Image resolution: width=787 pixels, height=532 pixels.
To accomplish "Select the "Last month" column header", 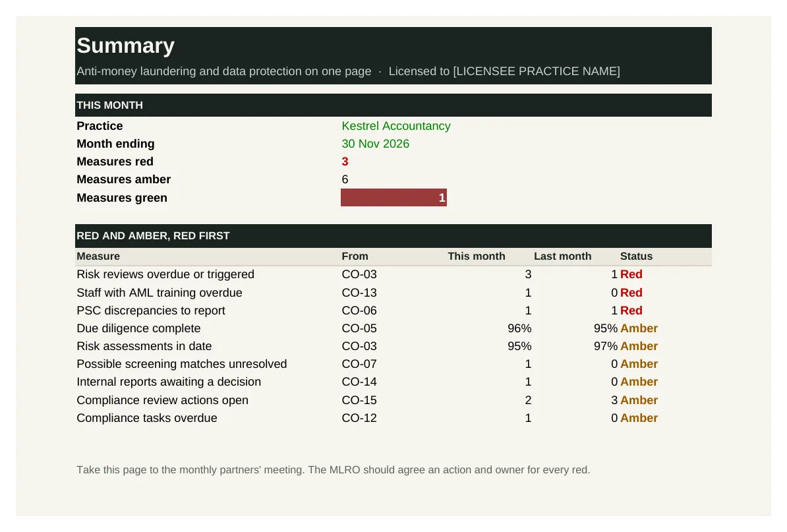I will (563, 256).
